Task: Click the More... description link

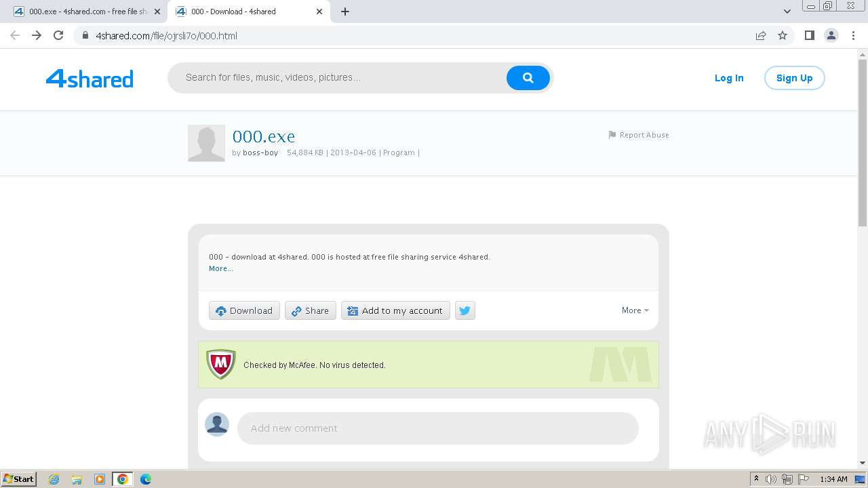Action: click(x=220, y=268)
